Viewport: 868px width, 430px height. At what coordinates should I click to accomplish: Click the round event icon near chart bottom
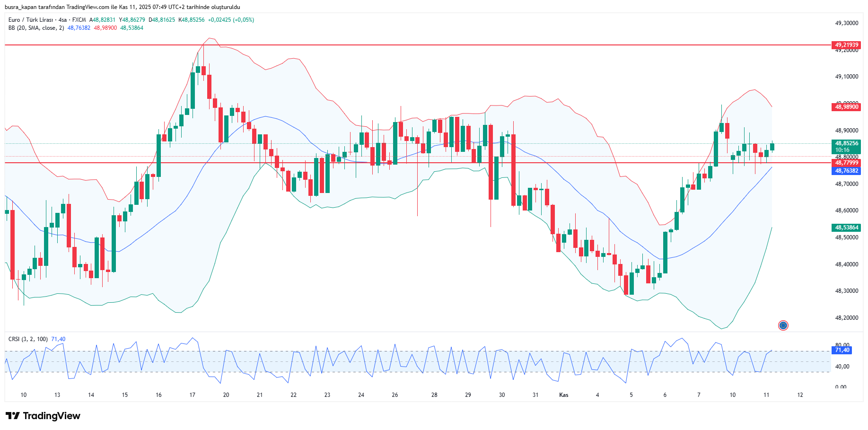coord(783,325)
